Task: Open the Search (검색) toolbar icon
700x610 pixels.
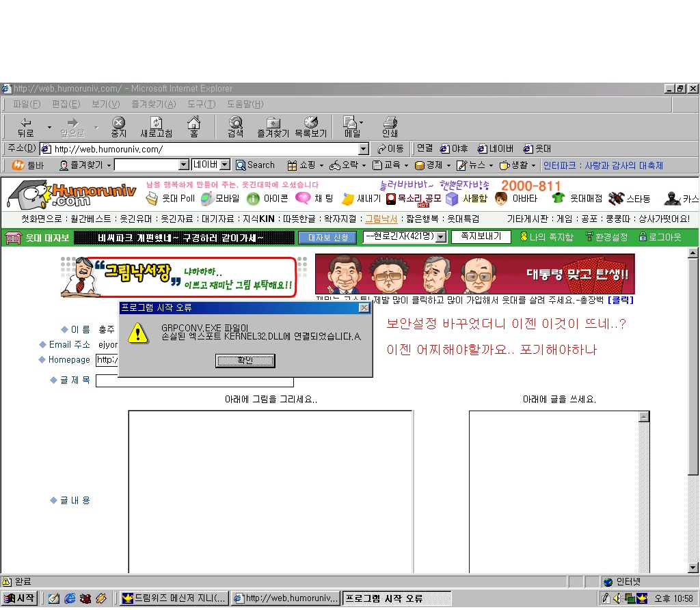Action: pos(235,126)
